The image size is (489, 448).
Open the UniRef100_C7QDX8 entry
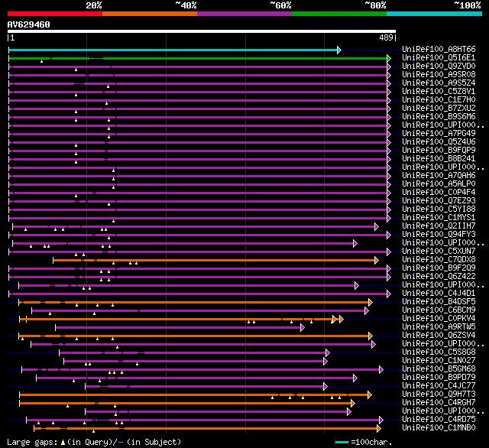coord(439,260)
